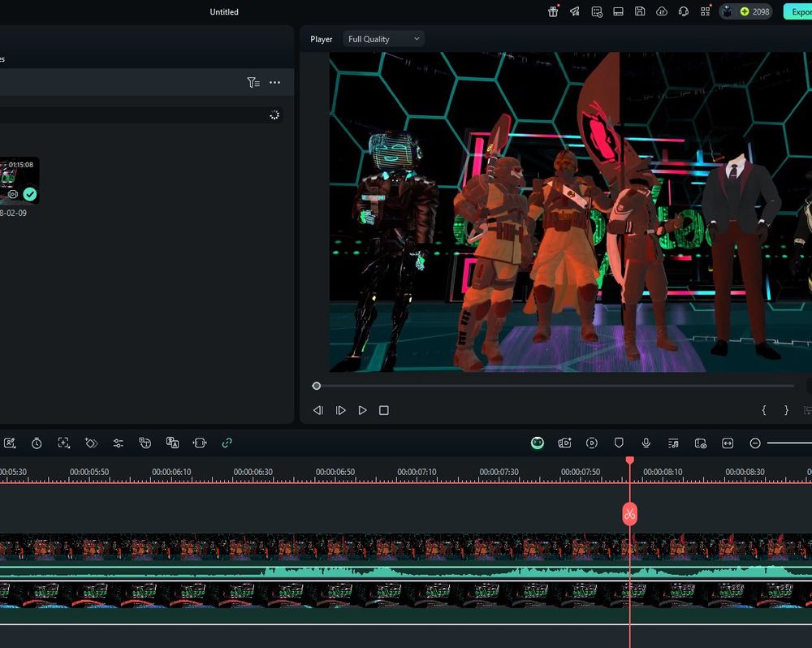This screenshot has width=812, height=648.
Task: Click timeline ruler at 00:00:07:10
Action: point(417,472)
